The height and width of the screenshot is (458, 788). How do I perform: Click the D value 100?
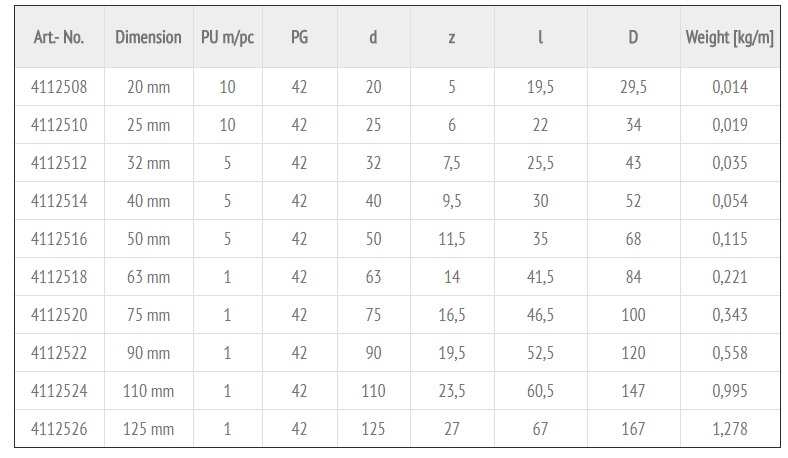coord(633,315)
